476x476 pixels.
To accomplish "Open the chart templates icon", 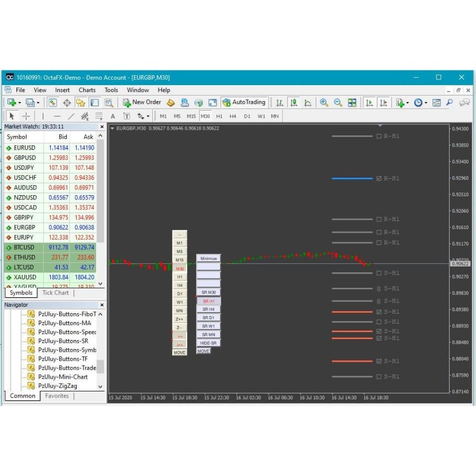I will coord(436,103).
